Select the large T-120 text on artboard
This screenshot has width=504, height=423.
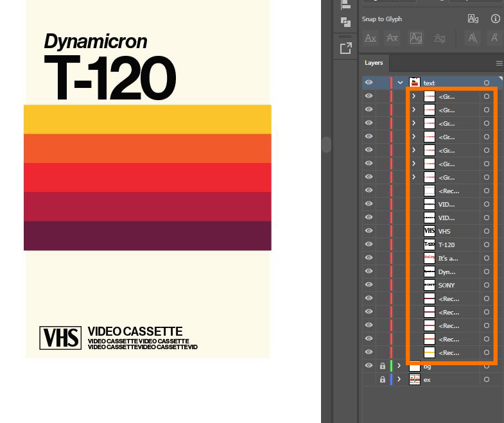(x=110, y=78)
